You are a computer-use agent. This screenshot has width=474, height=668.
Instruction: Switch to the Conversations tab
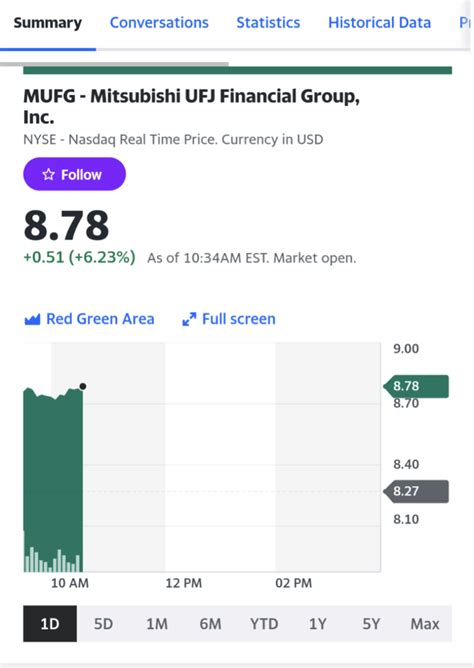[159, 23]
